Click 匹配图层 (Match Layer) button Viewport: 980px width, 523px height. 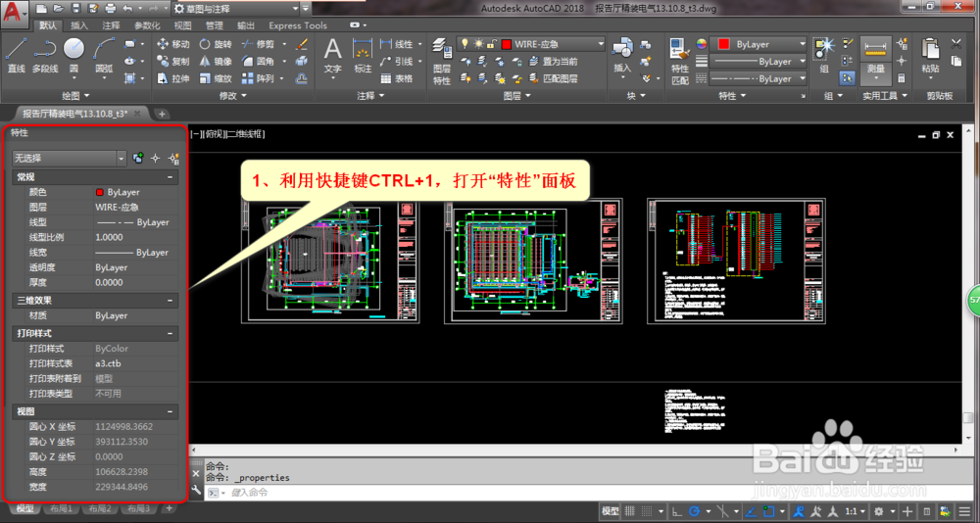553,78
